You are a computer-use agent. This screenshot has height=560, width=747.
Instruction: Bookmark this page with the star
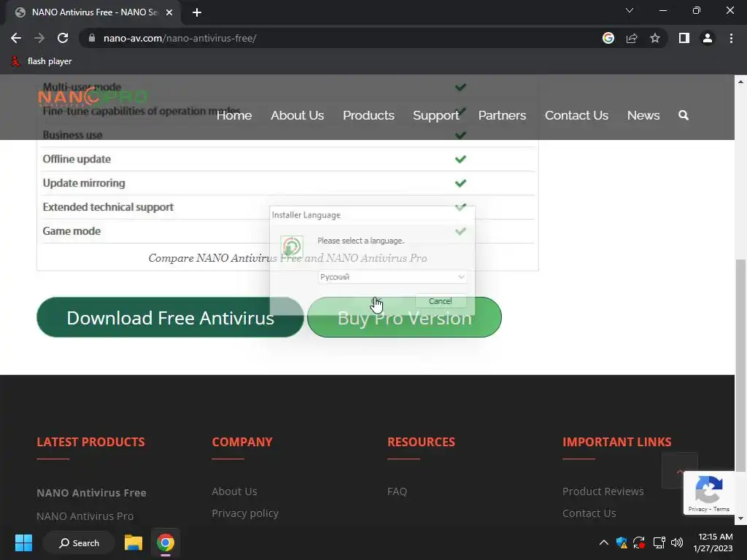(x=655, y=38)
